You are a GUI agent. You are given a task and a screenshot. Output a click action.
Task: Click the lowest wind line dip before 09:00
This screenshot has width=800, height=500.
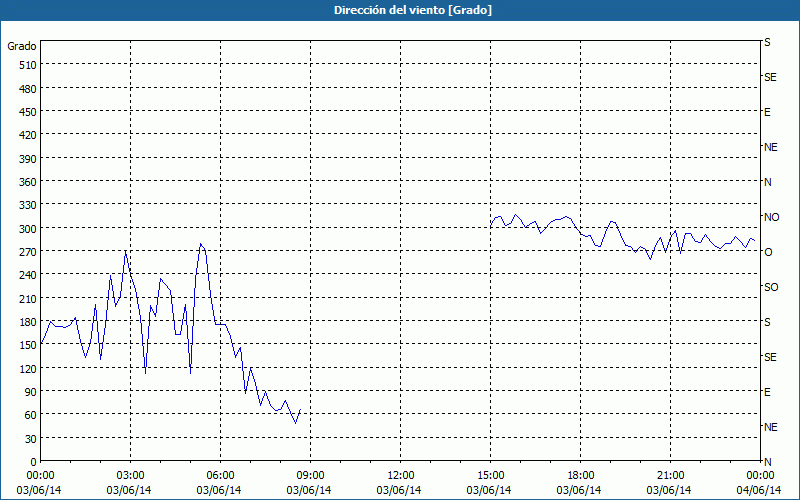(x=295, y=423)
